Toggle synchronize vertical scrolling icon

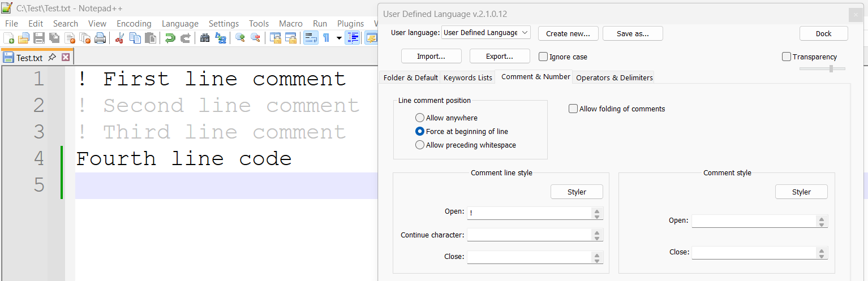click(x=276, y=38)
